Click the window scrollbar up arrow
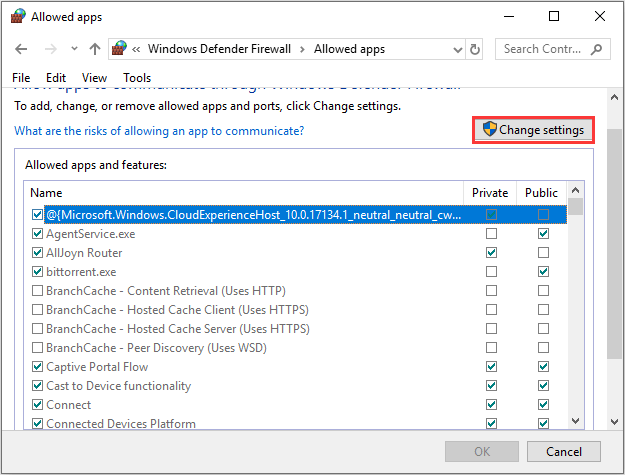 [614, 97]
